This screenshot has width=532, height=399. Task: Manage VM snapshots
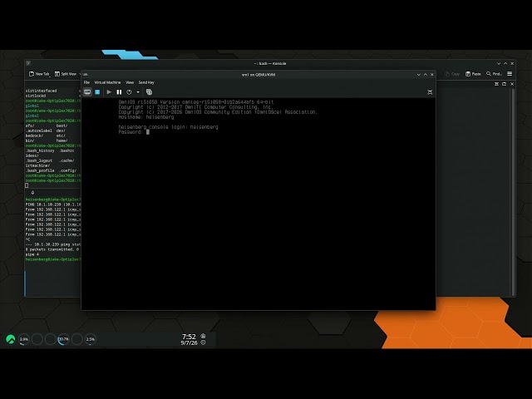[x=149, y=92]
